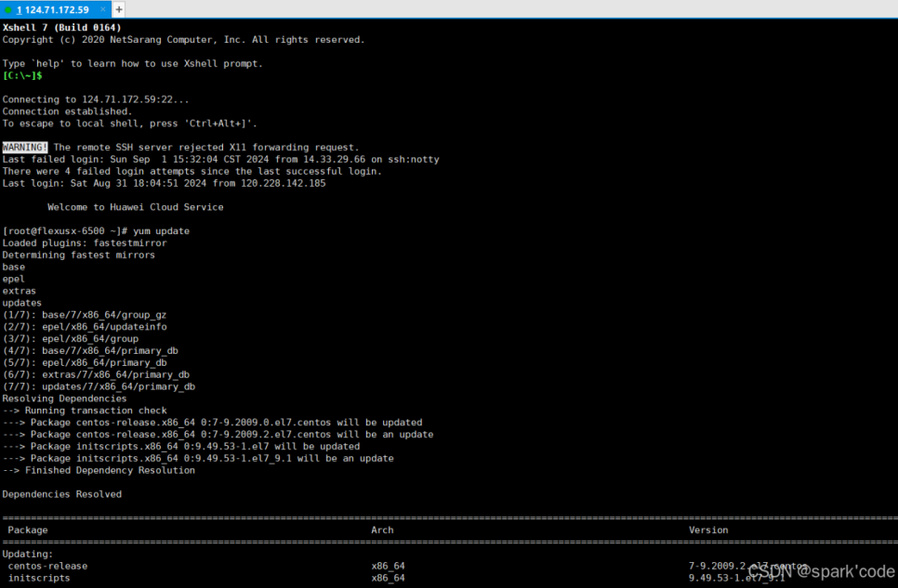Viewport: 898px width, 588px height.
Task: Click the 'Dependencies Resolved' line
Action: [x=62, y=494]
